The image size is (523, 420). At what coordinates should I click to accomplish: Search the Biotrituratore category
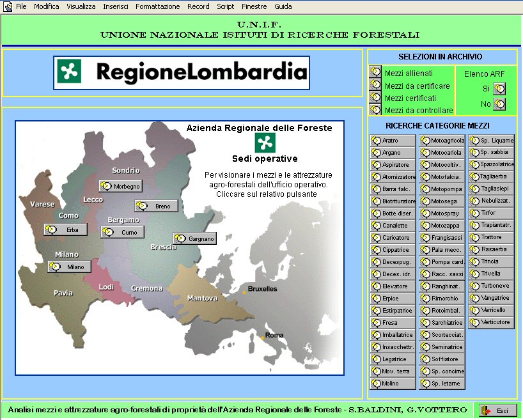tap(393, 201)
